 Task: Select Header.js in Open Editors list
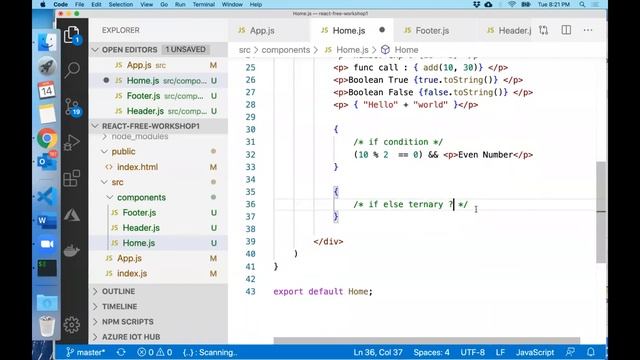[145, 111]
